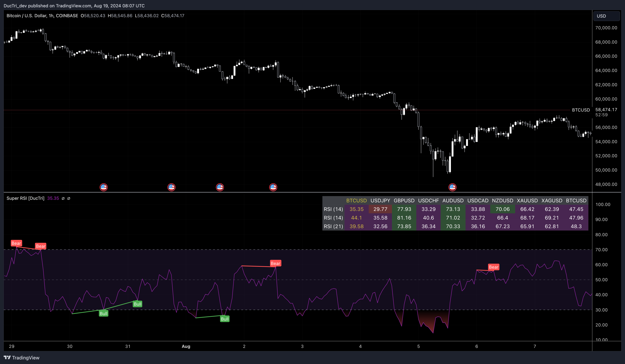Click the XAGUSD cell showing 62.81
The height and width of the screenshot is (364, 625).
click(x=552, y=226)
